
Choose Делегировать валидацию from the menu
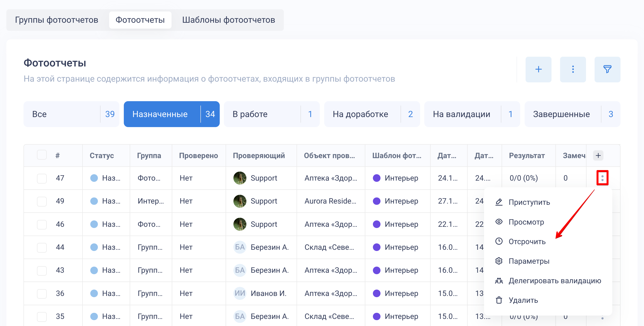[x=554, y=281]
